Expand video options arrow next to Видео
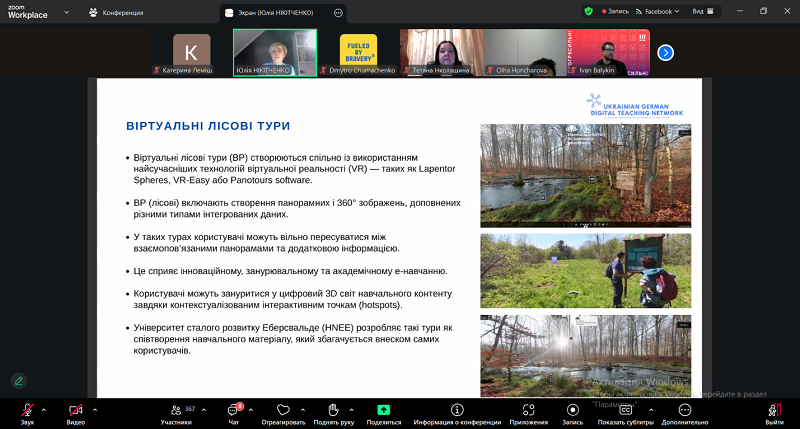 [x=95, y=409]
